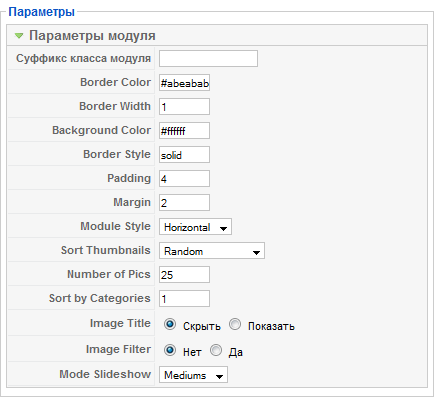Image resolution: width=434 pixels, height=397 pixels.
Task: Select the Background Color field
Action: tap(184, 131)
